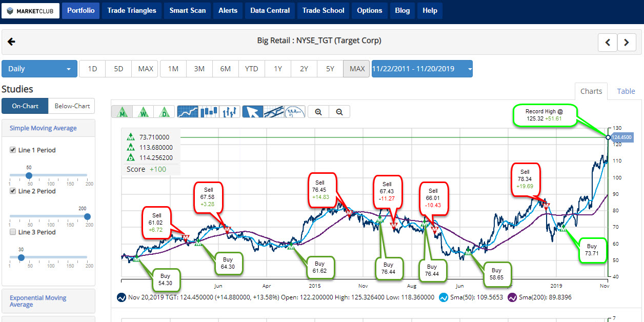Open the Daily interval dropdown

tap(39, 69)
